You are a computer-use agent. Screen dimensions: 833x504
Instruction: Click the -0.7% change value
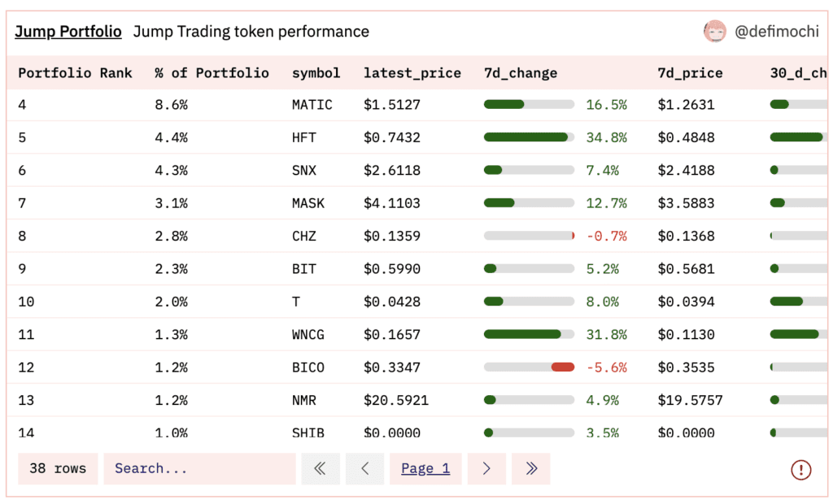point(606,236)
